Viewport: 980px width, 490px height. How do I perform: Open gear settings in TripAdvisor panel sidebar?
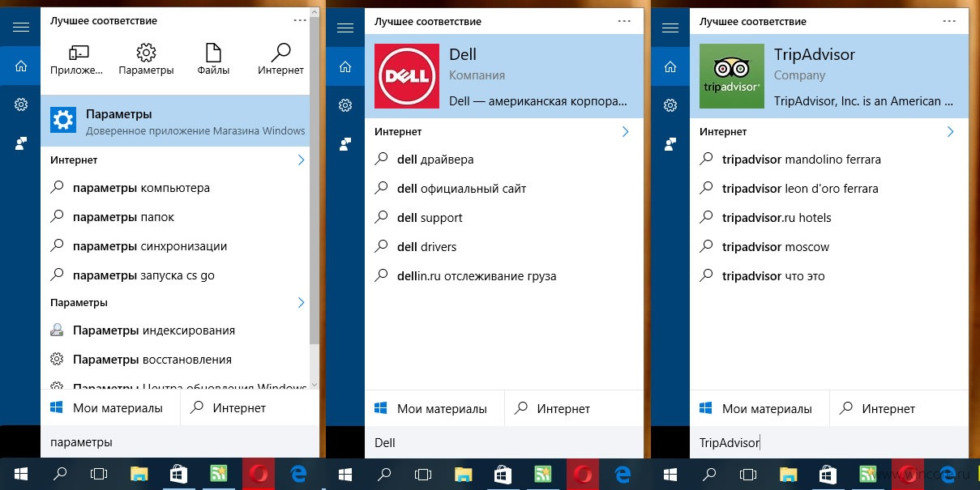(670, 104)
